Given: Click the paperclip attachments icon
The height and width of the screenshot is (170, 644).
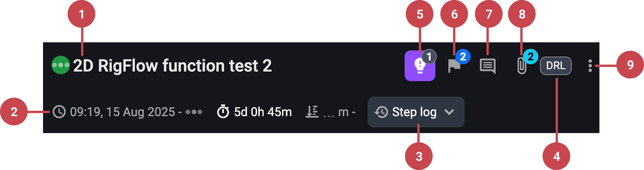Looking at the screenshot, I should tap(521, 67).
